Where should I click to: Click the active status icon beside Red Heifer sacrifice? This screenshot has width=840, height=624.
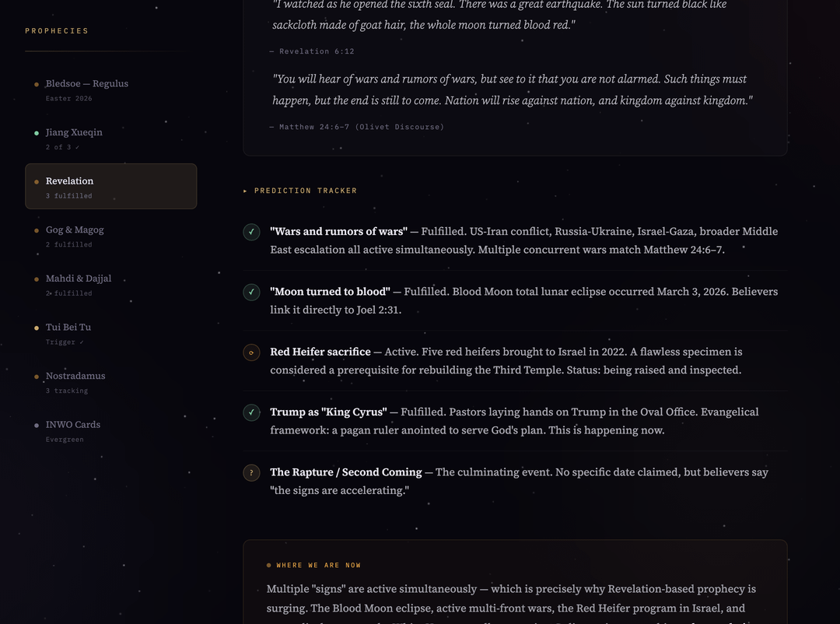click(251, 352)
